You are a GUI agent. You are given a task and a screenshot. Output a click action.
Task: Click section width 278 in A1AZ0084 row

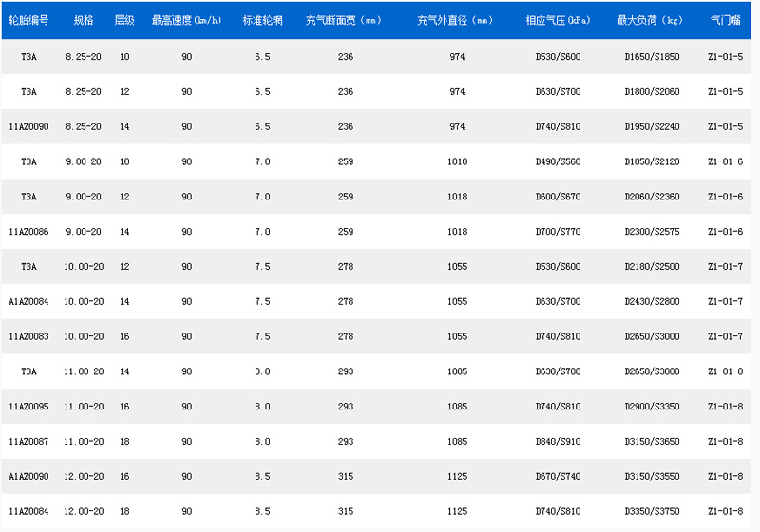[346, 301]
